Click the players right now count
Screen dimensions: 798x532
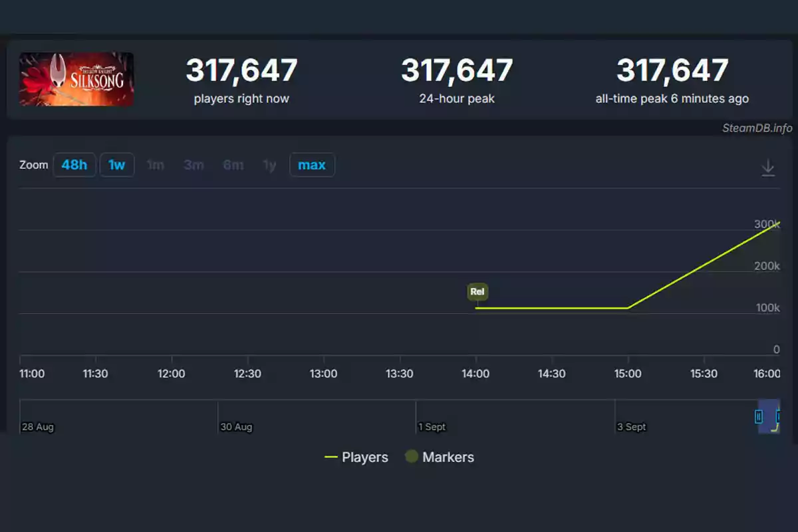click(241, 70)
